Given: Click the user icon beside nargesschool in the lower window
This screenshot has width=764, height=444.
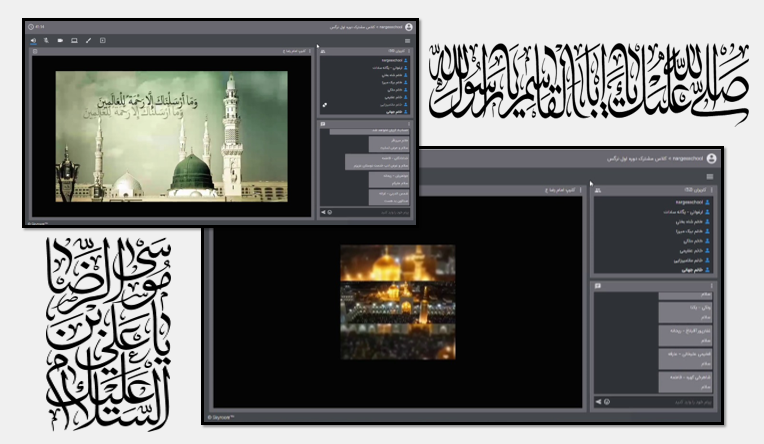Looking at the screenshot, I should tap(707, 202).
